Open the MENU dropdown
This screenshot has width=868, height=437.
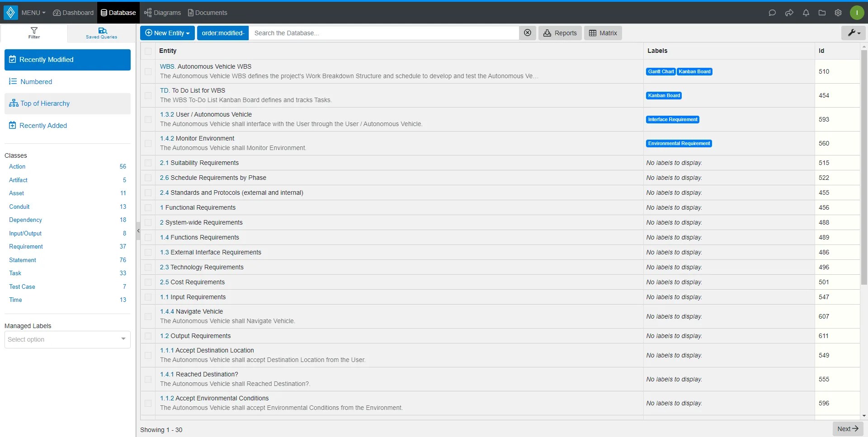(33, 13)
